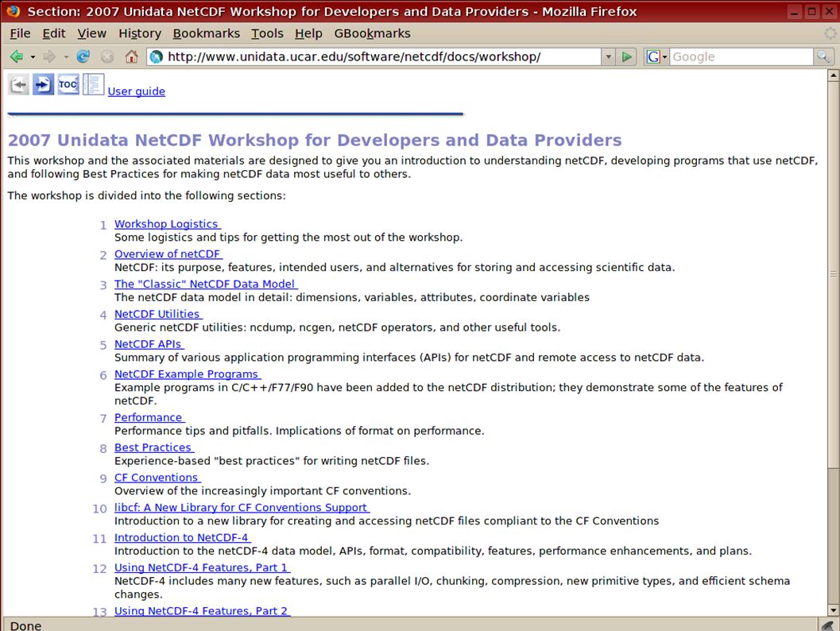The width and height of the screenshot is (840, 631).
Task: Open the User guide link
Action: coord(136,91)
